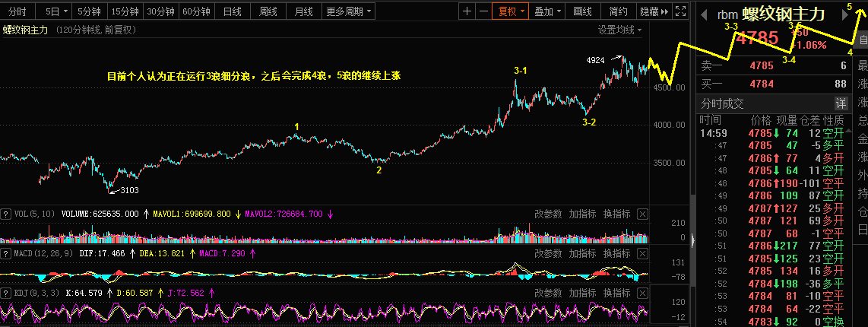Click 卖一 ask price 4785

(761, 66)
